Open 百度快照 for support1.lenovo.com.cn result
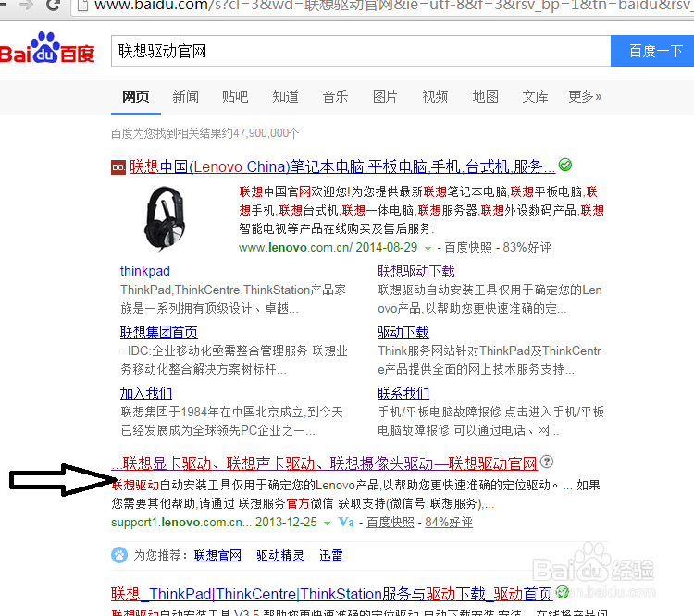 tap(390, 523)
